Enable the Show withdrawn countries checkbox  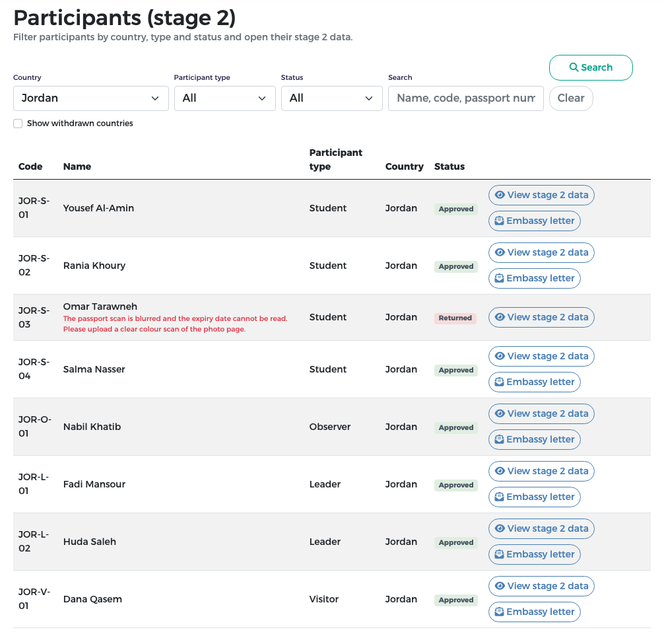point(18,124)
